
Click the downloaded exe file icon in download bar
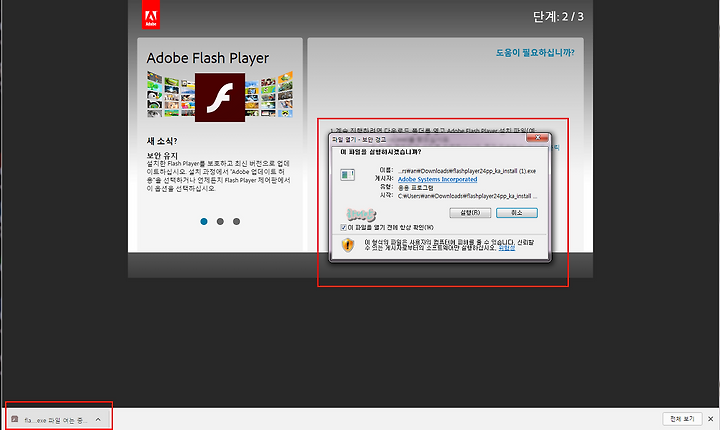tap(15, 419)
